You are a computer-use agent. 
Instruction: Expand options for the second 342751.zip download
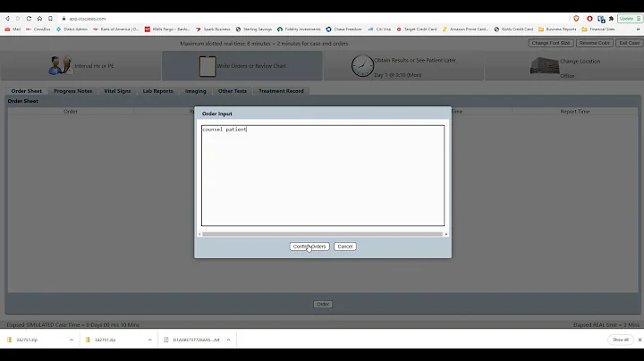(x=150, y=340)
